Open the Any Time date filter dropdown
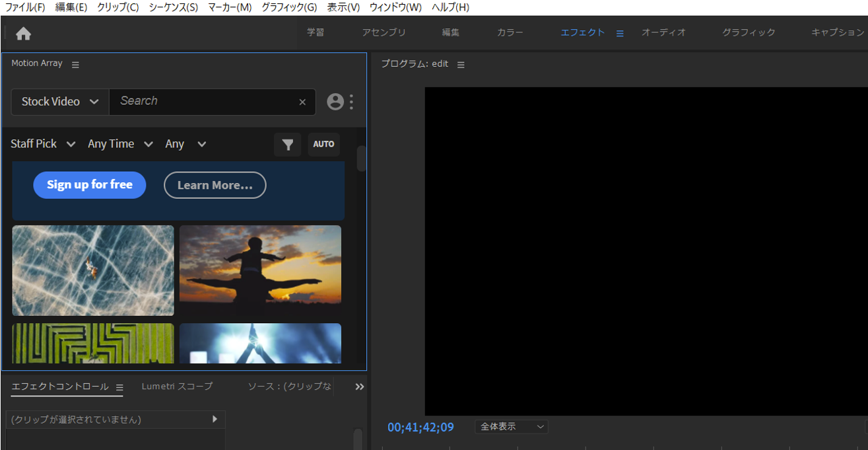Viewport: 868px width, 450px height. [120, 143]
